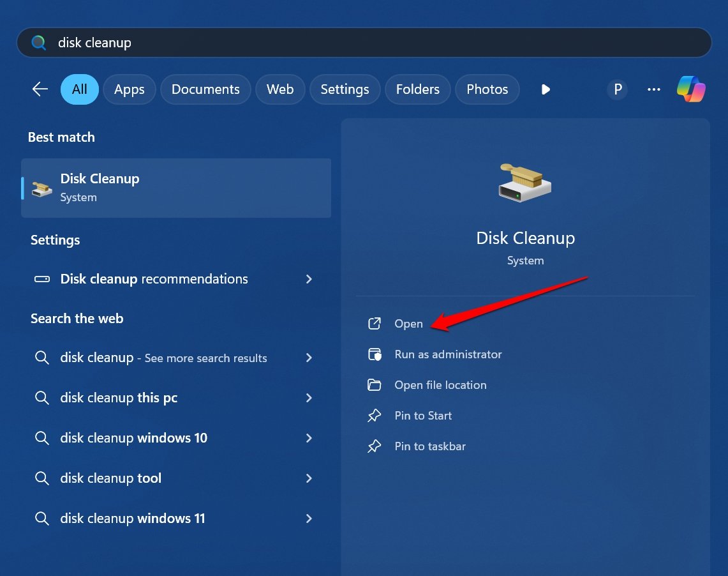Click the 'Disk Cleanup' title in preview pane
The width and height of the screenshot is (728, 576).
point(526,238)
